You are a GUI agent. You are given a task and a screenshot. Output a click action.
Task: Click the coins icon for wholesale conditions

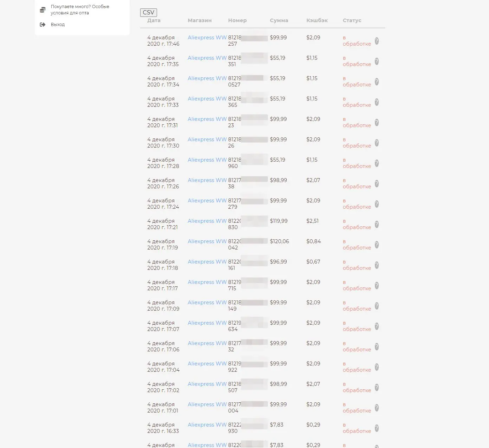(43, 10)
